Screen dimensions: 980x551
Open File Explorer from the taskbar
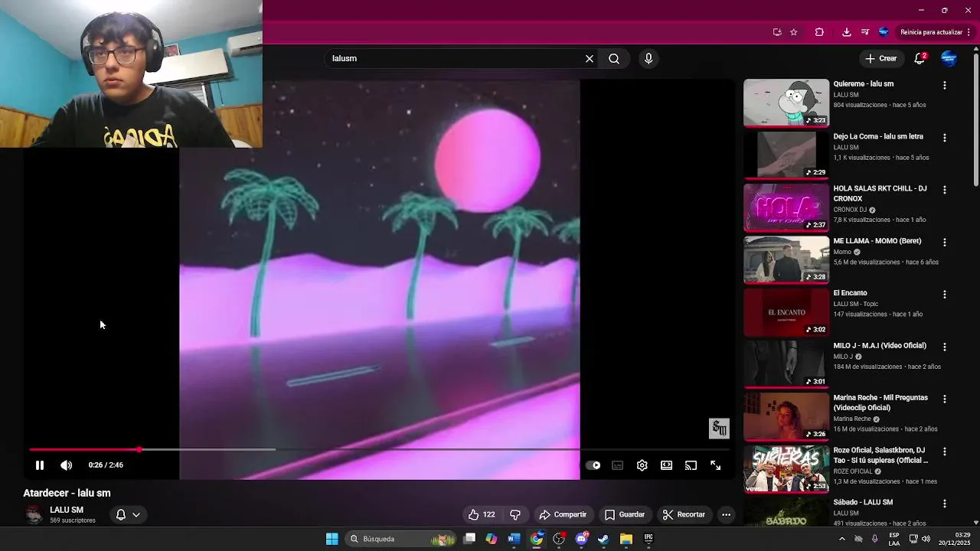coord(626,539)
